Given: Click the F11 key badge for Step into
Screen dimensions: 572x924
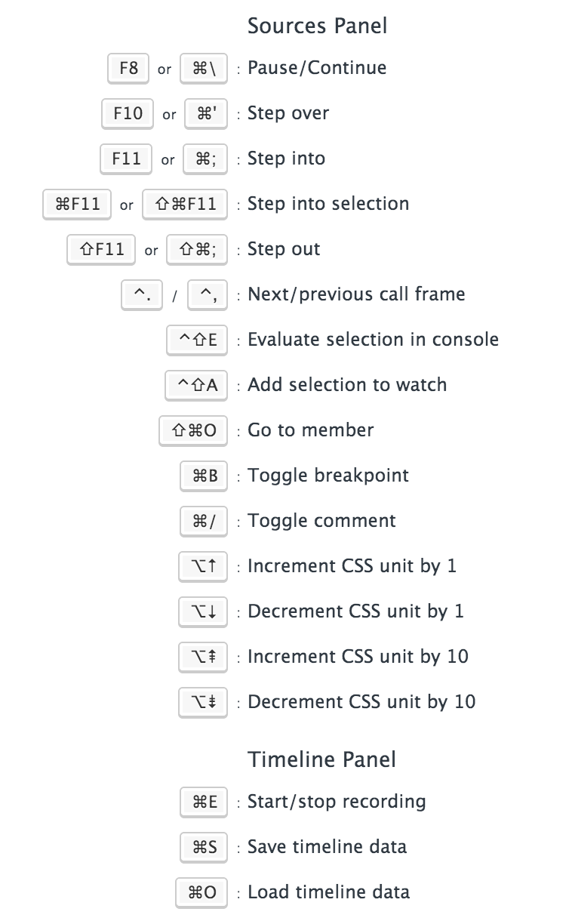Looking at the screenshot, I should (126, 159).
